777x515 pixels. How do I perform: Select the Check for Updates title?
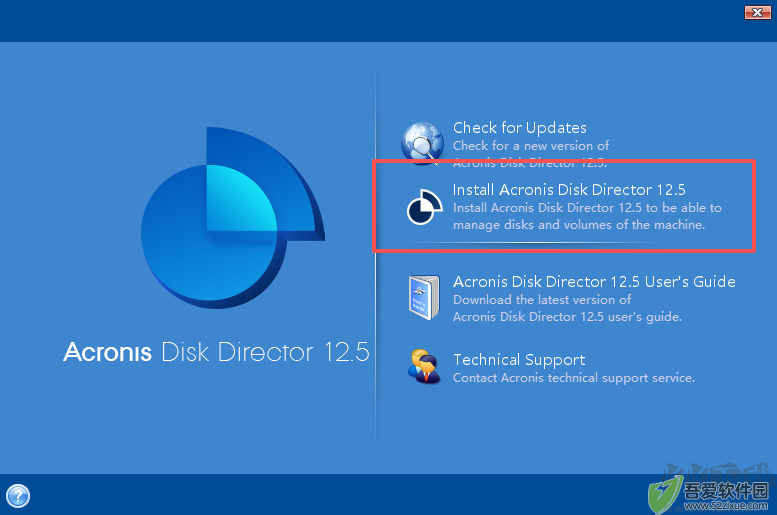(x=519, y=128)
